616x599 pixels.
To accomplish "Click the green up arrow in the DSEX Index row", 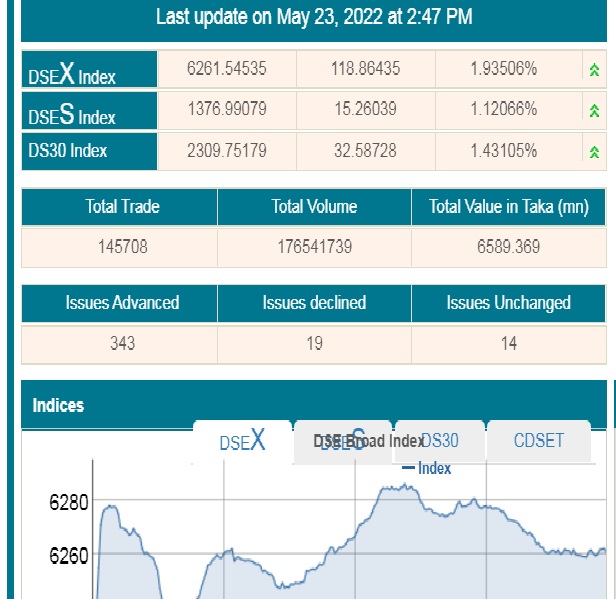I will pyautogui.click(x=594, y=69).
